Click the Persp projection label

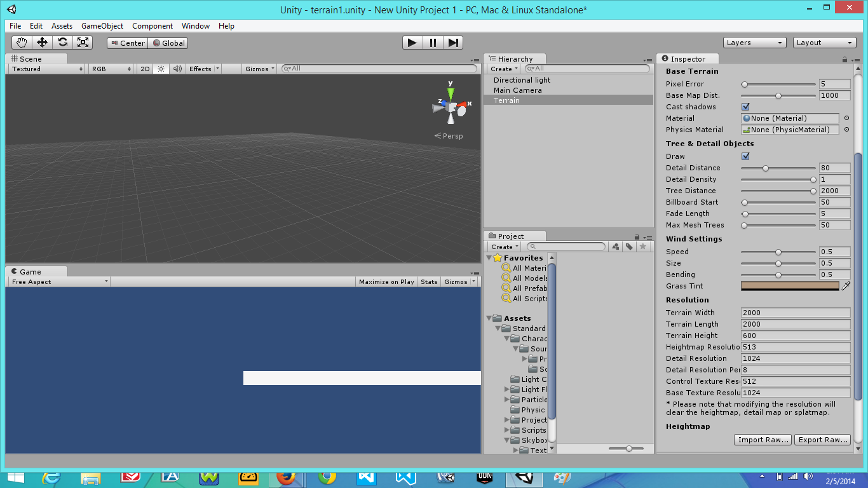(x=449, y=136)
